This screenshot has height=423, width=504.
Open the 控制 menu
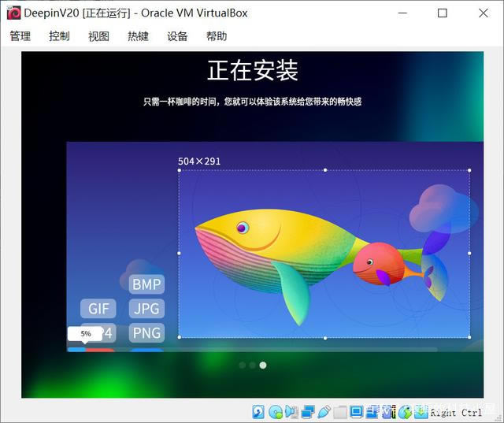click(x=60, y=35)
